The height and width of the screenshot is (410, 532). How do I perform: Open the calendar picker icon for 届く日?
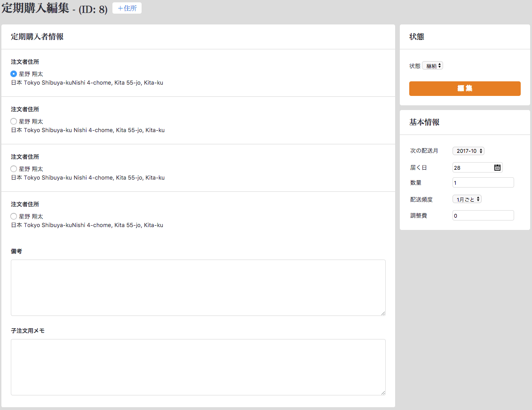497,167
